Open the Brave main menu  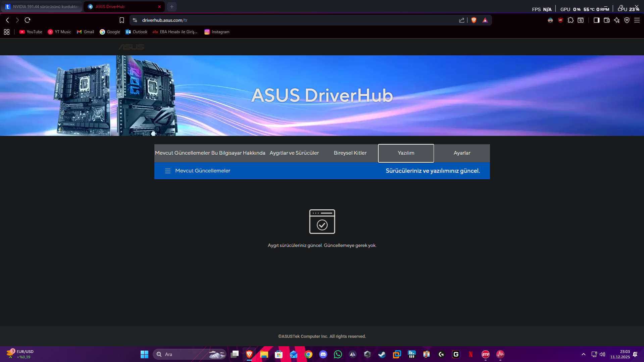point(637,20)
